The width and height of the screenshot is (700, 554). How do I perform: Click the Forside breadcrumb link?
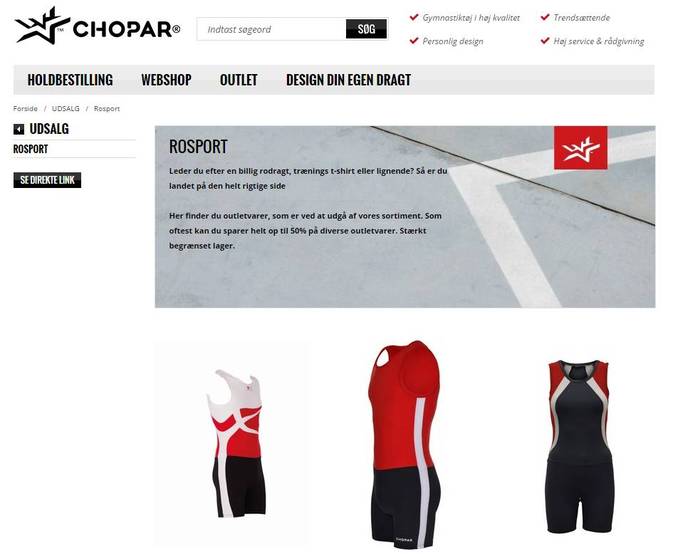pos(25,108)
